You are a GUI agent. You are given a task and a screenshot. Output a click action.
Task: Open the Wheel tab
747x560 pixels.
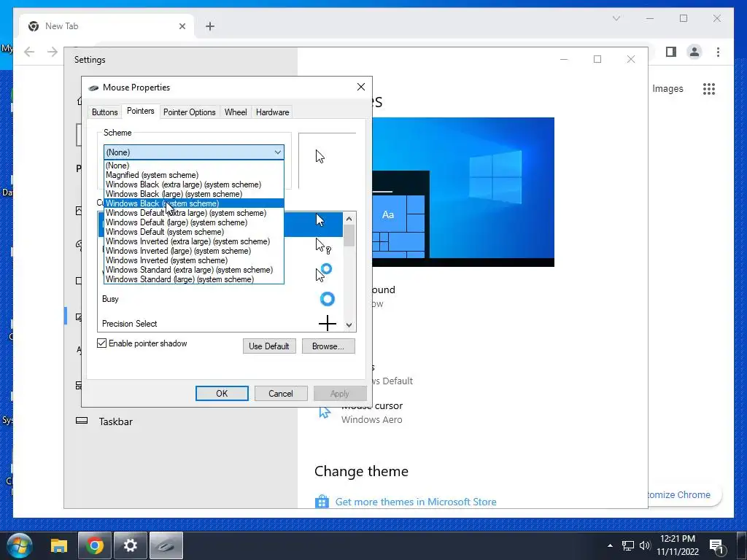coord(236,112)
